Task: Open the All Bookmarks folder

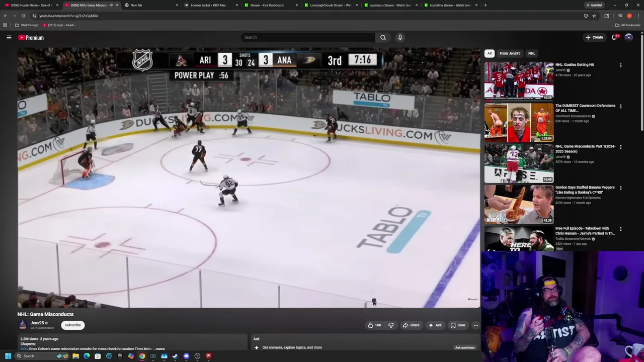Action: coord(627,25)
